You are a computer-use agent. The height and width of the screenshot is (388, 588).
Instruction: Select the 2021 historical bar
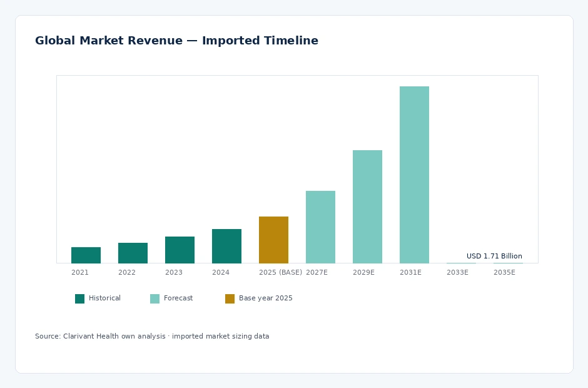[x=86, y=255]
